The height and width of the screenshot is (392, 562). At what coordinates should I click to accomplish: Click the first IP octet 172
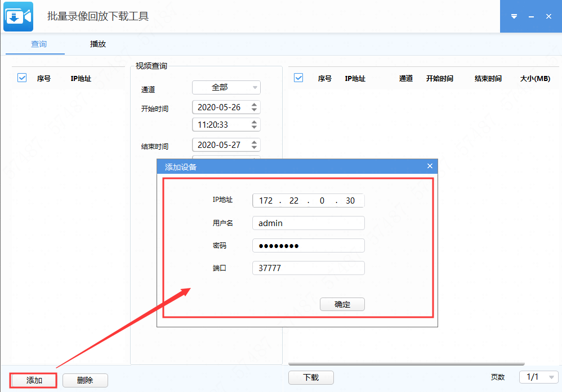click(x=266, y=200)
